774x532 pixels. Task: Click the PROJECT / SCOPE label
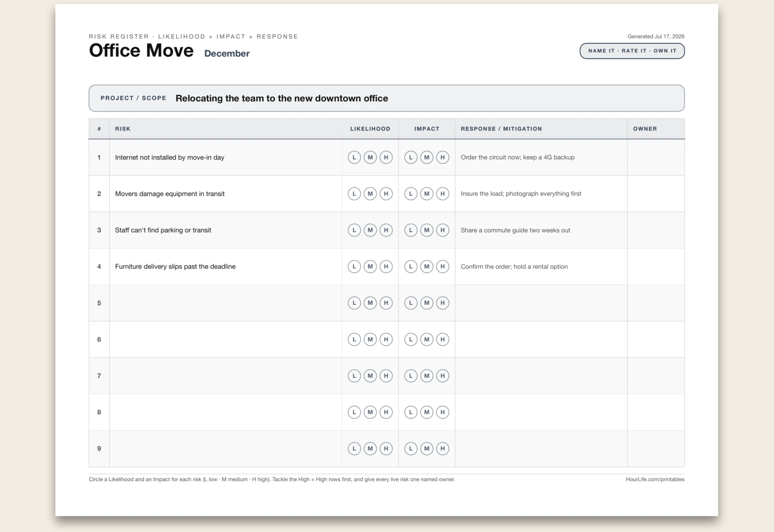pyautogui.click(x=133, y=98)
